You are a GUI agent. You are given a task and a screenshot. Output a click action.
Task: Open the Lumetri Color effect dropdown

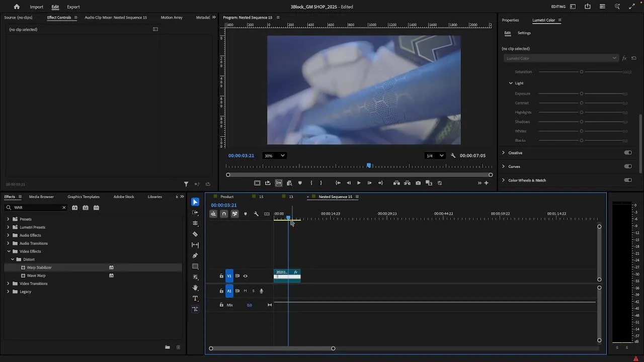pyautogui.click(x=560, y=58)
